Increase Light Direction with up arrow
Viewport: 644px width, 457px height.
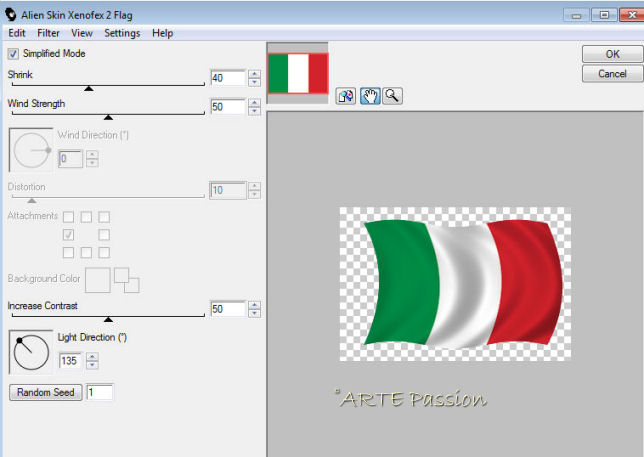tap(92, 357)
